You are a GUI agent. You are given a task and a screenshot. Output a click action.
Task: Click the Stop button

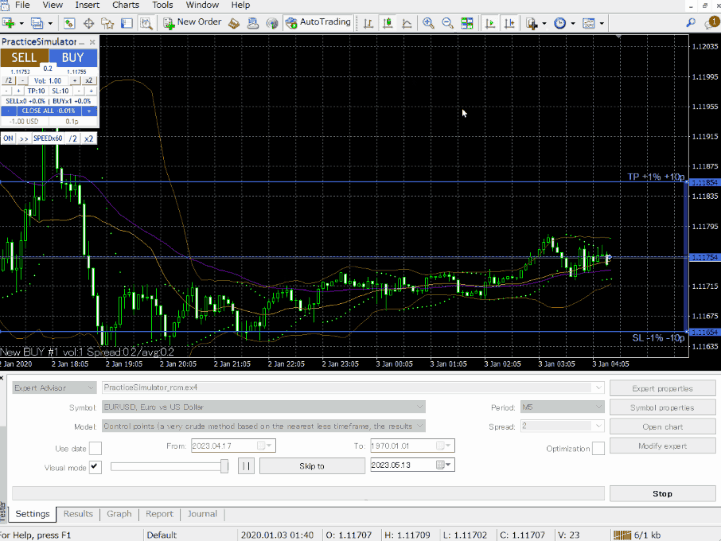click(662, 494)
